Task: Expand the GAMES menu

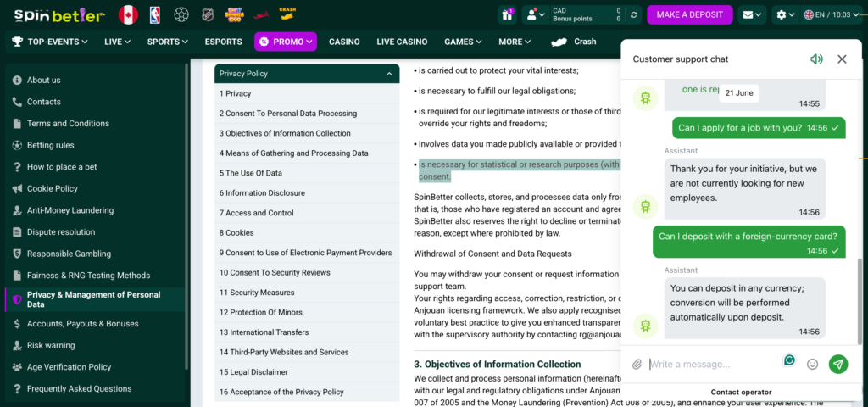Action: coord(463,42)
